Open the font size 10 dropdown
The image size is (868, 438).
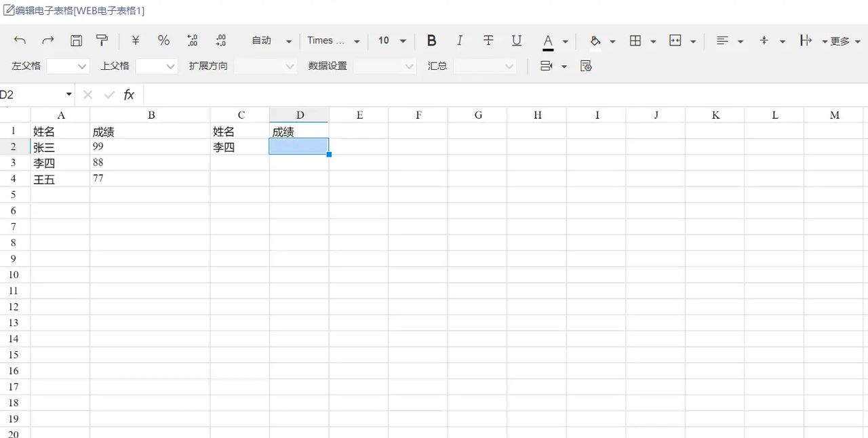[x=392, y=41]
